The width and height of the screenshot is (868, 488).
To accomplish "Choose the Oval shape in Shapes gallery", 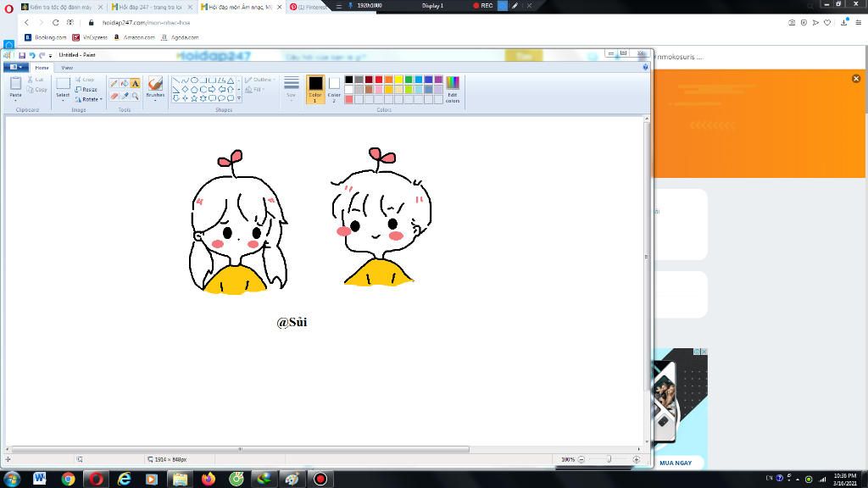I will pos(194,80).
